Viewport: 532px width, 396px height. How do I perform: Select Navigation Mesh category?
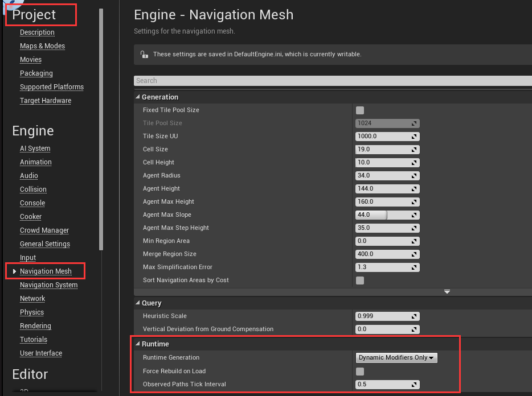46,271
